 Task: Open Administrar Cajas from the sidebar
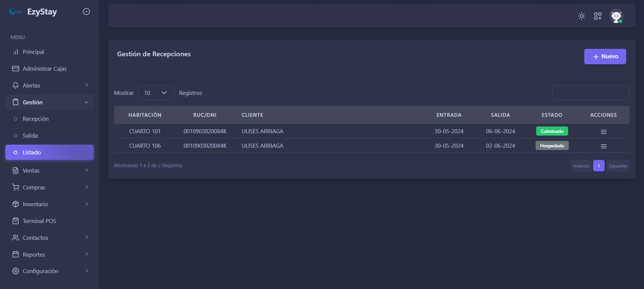(44, 69)
